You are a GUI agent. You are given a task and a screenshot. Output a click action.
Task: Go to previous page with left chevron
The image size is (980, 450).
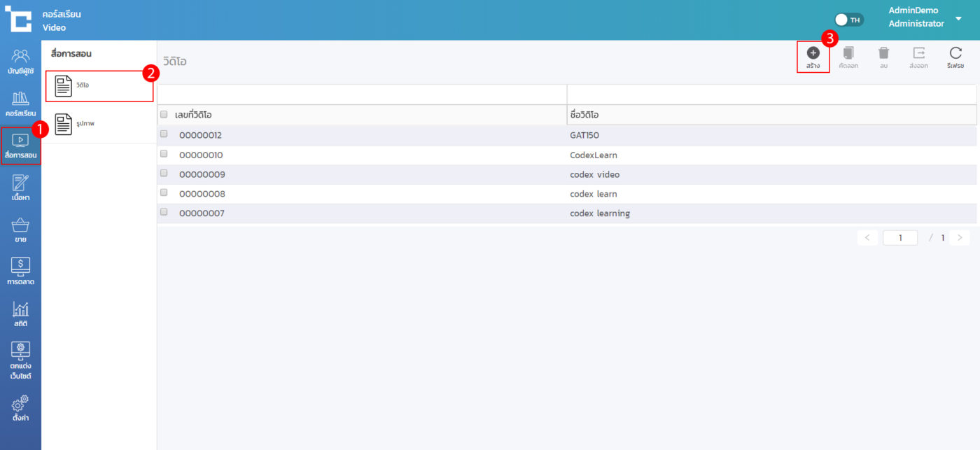867,238
